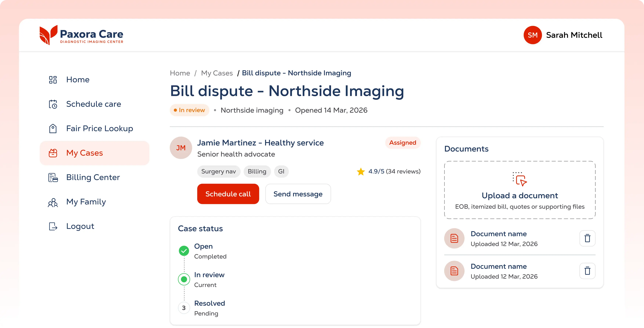Click the second document's file icon
The width and height of the screenshot is (644, 328).
454,271
